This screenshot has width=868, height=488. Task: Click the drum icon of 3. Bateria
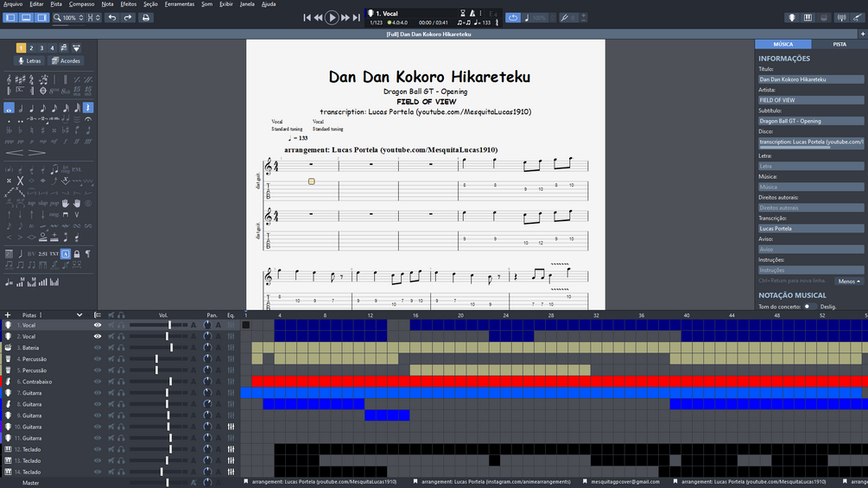(9, 348)
